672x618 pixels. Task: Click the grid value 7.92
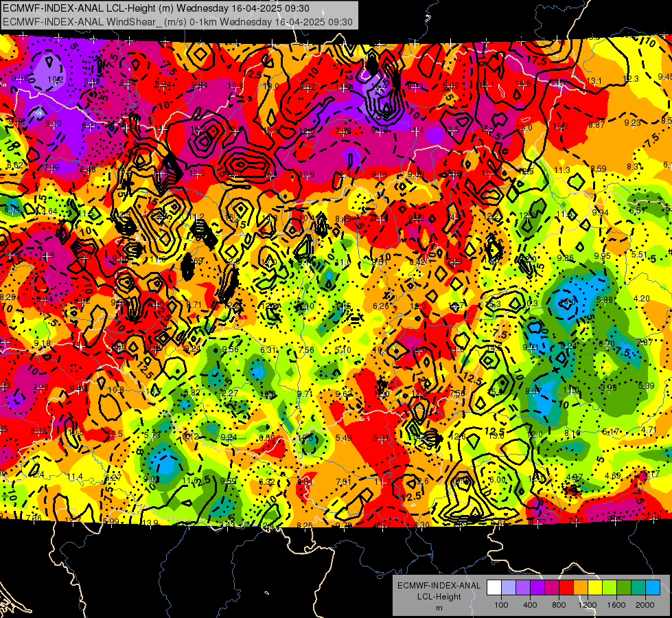point(576,520)
